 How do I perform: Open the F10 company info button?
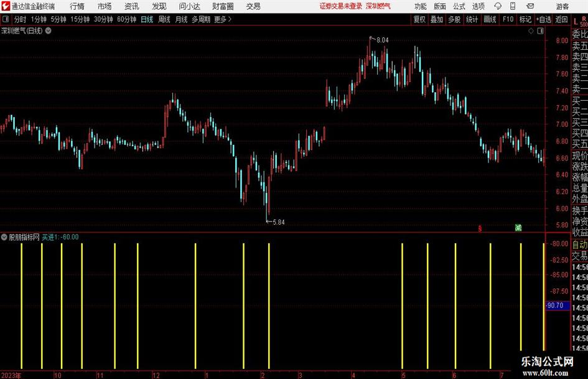click(x=508, y=19)
